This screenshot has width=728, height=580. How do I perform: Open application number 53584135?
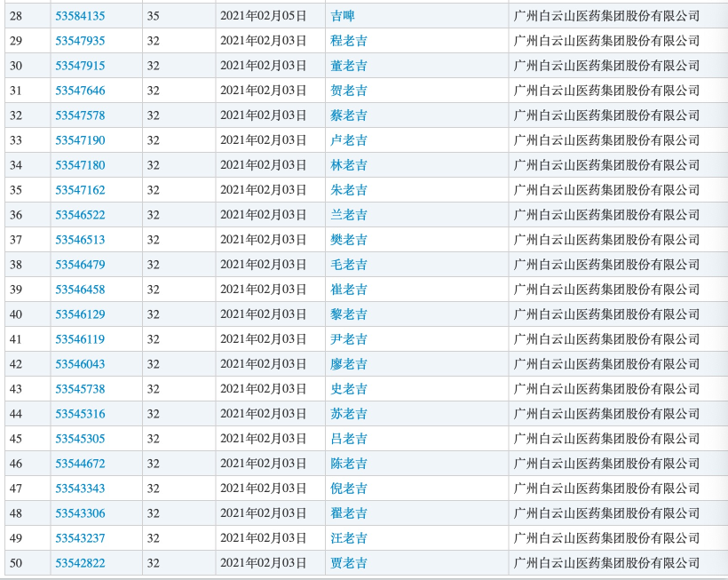(x=80, y=16)
